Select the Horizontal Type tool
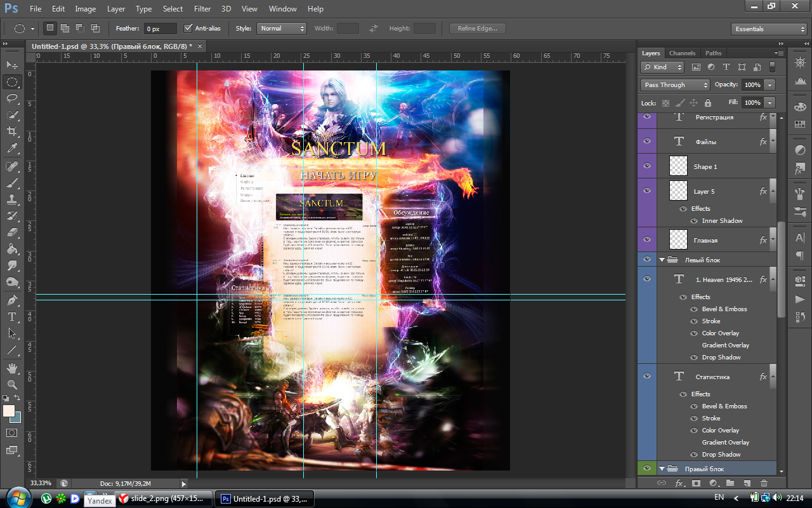 (x=12, y=317)
